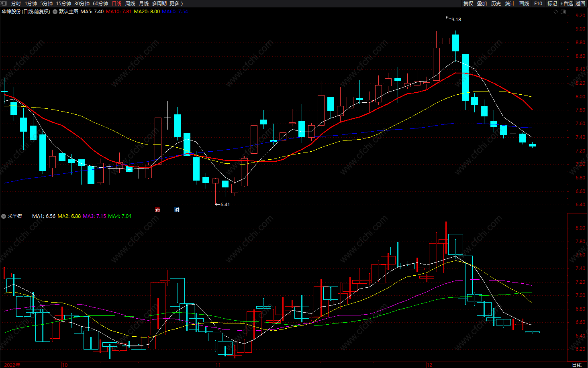
Task: Click the MA10: 7.81 indicator value
Action: 118,12
